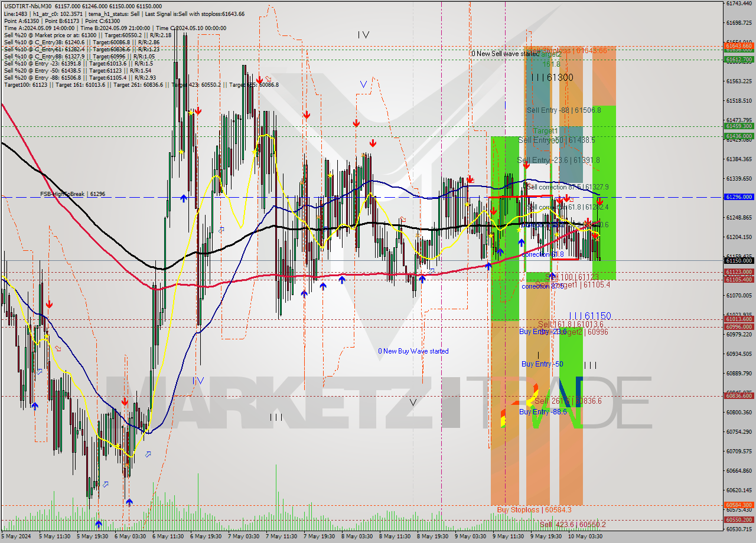
Task: Select the 'FSB-HighToBreak | 61296' line label
Action: (73, 194)
